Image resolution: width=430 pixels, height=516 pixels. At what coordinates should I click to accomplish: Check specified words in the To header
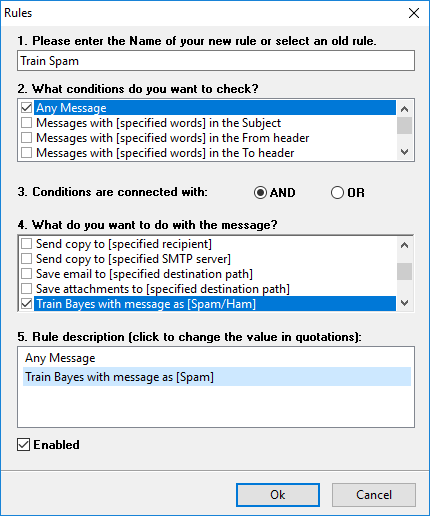pyautogui.click(x=26, y=153)
